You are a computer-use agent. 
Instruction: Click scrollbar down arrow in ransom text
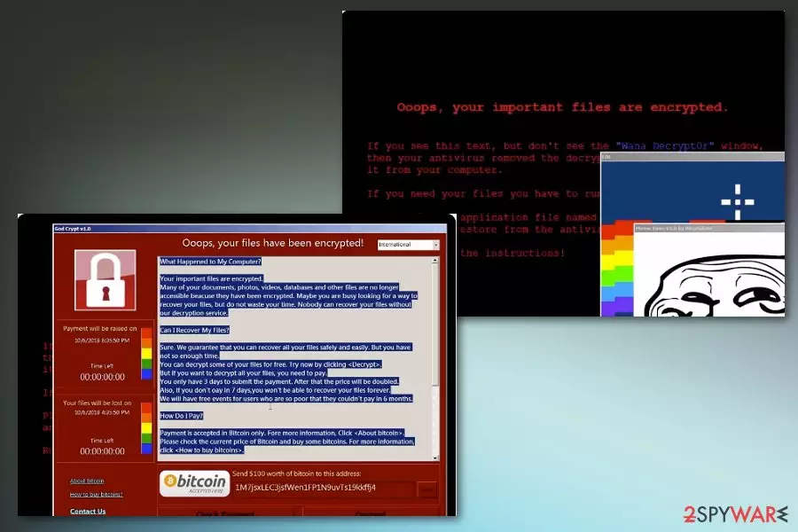[x=434, y=458]
